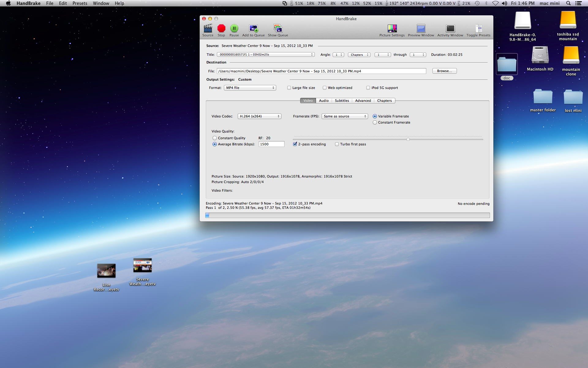This screenshot has height=368, width=588.
Task: Click the Browse... button
Action: coord(444,71)
